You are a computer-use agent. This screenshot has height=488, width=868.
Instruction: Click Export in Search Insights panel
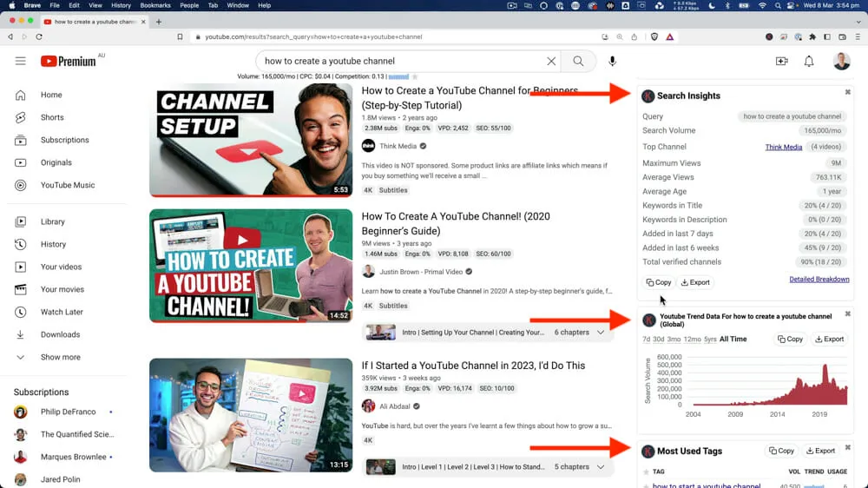pyautogui.click(x=695, y=282)
